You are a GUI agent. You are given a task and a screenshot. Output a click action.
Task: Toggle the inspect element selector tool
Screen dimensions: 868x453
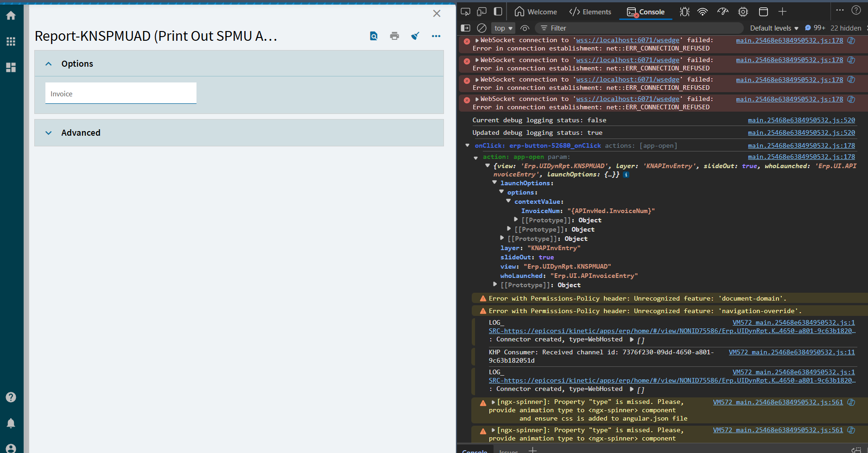[466, 12]
